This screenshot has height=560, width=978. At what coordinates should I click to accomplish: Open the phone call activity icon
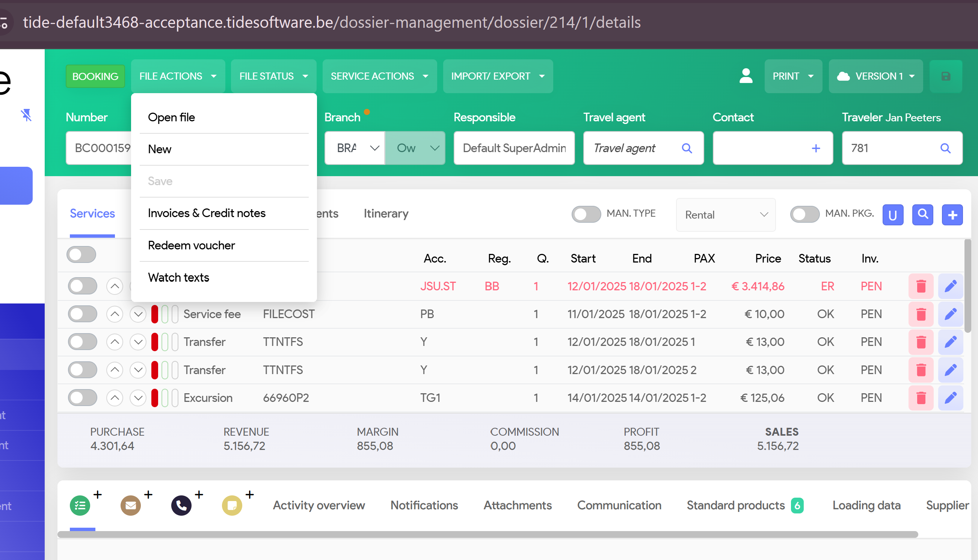(x=181, y=506)
